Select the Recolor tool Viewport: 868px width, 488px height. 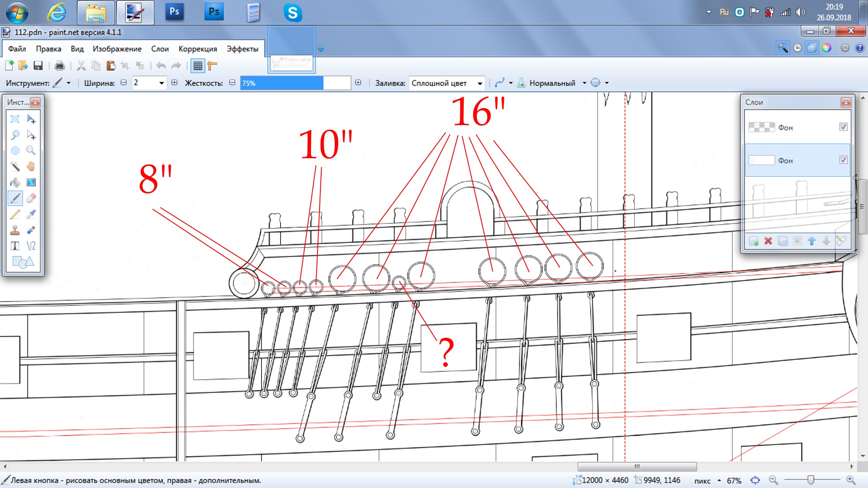click(x=31, y=230)
